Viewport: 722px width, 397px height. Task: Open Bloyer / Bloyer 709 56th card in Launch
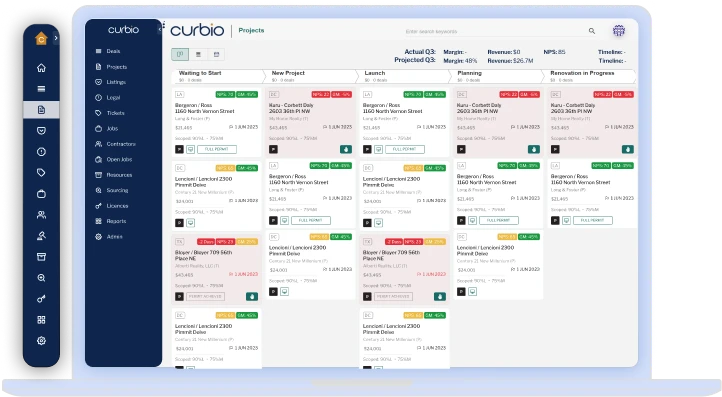point(404,269)
